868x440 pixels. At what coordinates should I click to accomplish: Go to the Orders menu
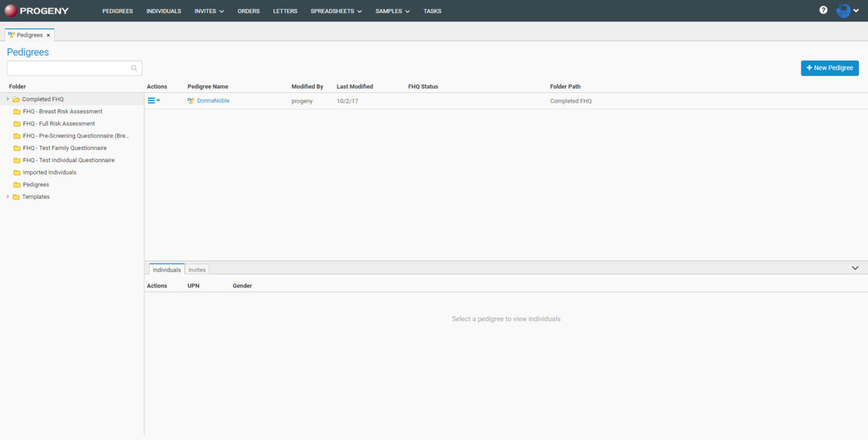point(249,11)
